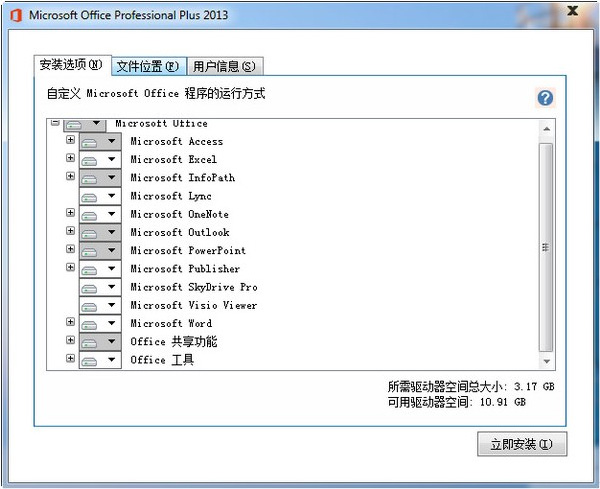This screenshot has height=489, width=600.
Task: Select the Microsoft Excel label
Action: tap(173, 160)
